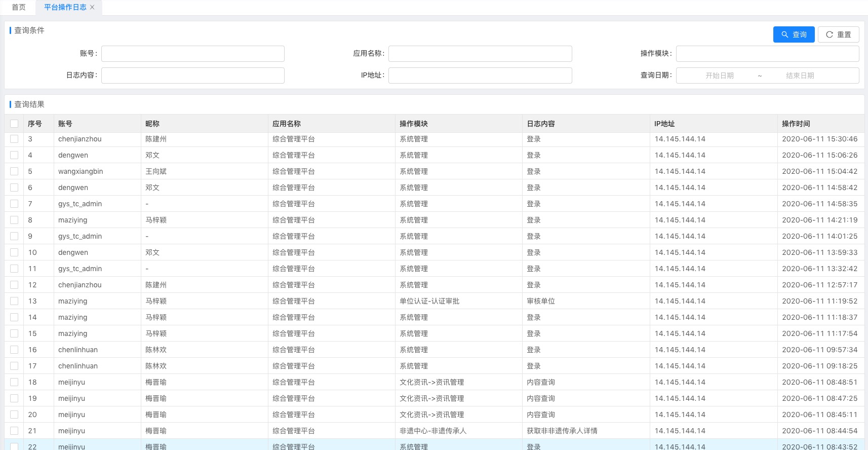Check the row 16 chenlinhuan checkbox

[14, 350]
